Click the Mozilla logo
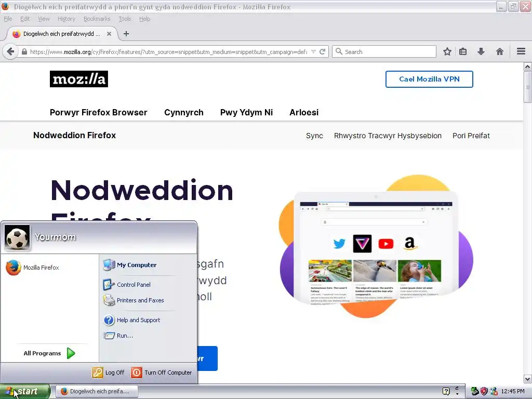Image resolution: width=532 pixels, height=399 pixels. point(79,79)
